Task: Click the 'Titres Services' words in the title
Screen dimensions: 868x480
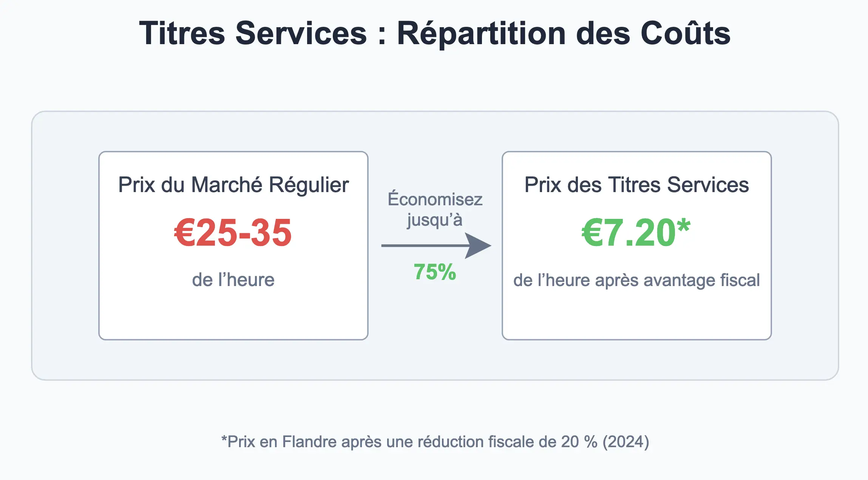Action: tap(253, 33)
